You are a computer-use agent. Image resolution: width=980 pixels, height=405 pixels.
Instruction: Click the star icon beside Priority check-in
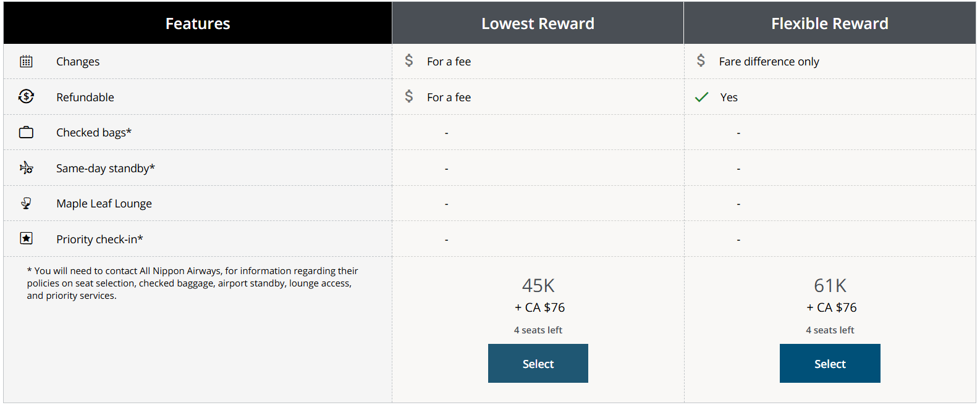pyautogui.click(x=26, y=239)
